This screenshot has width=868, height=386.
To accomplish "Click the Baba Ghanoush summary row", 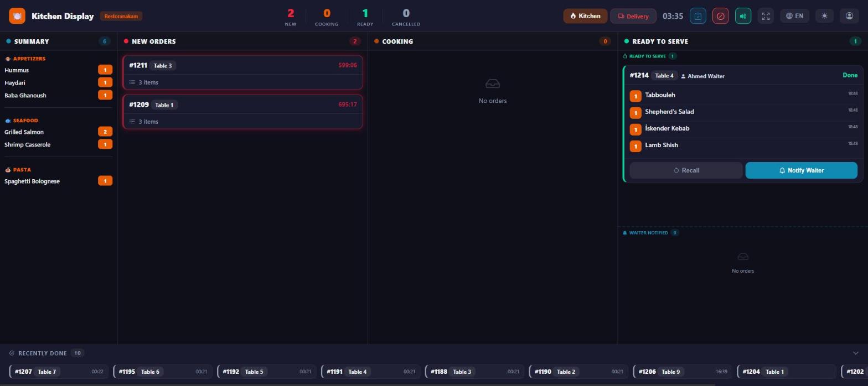I will coord(58,95).
